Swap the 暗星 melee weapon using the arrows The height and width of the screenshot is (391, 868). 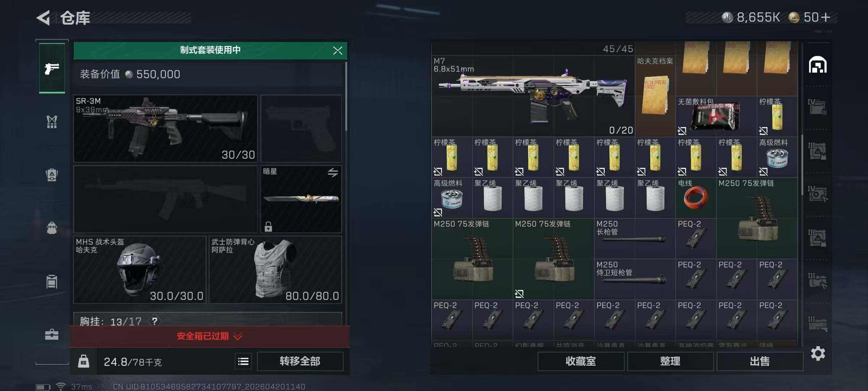333,172
